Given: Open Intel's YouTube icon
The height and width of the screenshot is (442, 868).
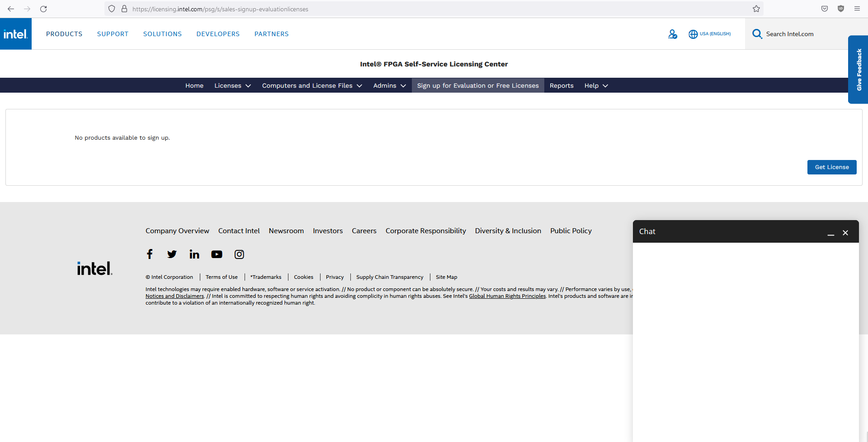Looking at the screenshot, I should tap(217, 254).
